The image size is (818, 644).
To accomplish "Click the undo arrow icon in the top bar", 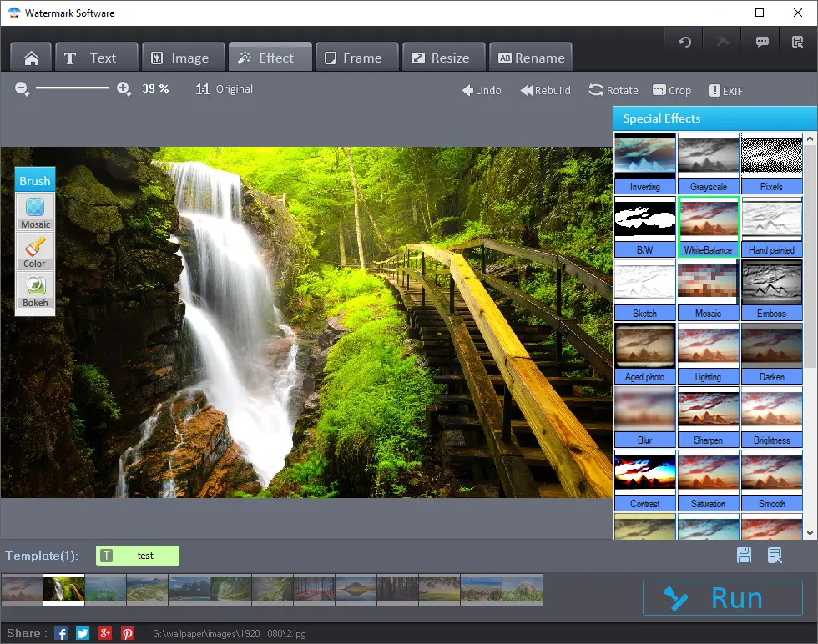I will (x=684, y=43).
